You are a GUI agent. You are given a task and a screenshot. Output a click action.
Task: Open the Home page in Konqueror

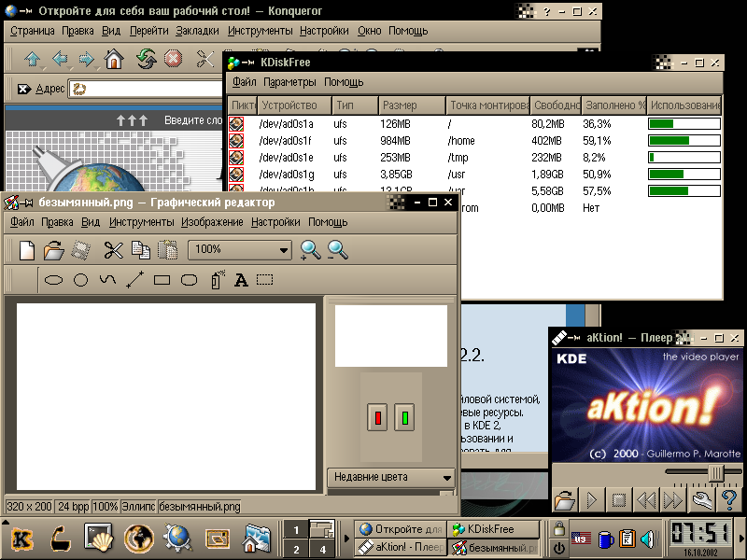tap(114, 60)
